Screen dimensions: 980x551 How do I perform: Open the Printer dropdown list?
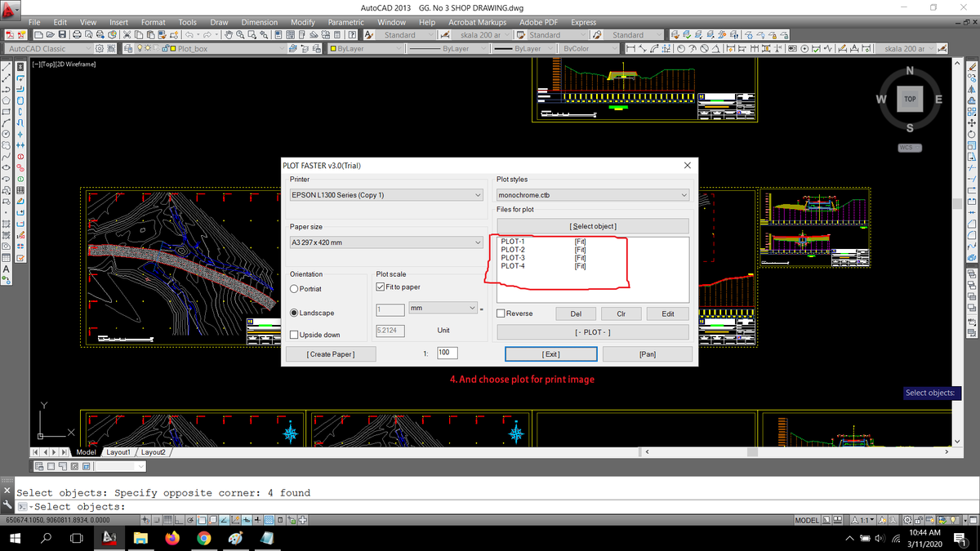pos(479,195)
